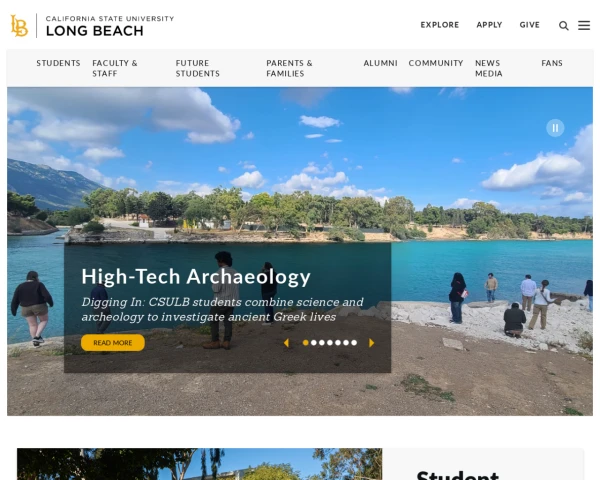
Task: Open the hamburger menu
Action: (x=584, y=25)
